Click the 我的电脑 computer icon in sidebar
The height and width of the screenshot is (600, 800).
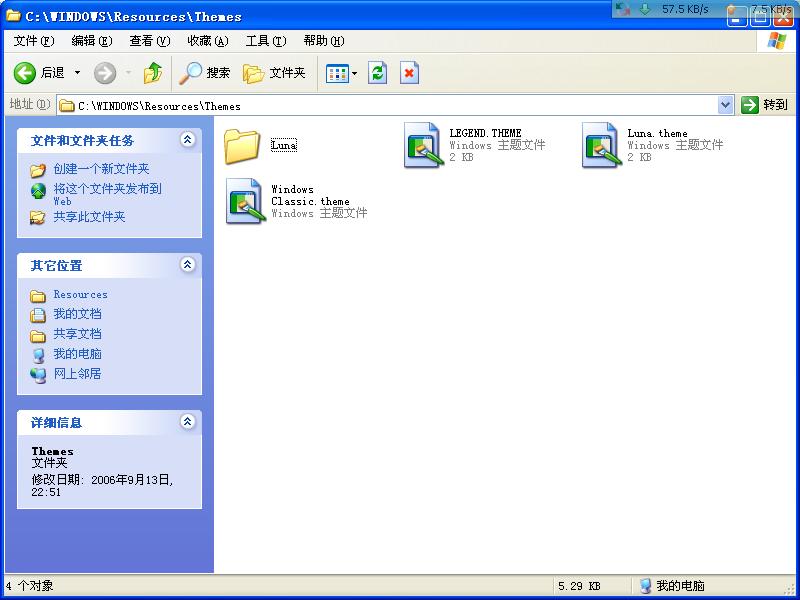pos(38,356)
